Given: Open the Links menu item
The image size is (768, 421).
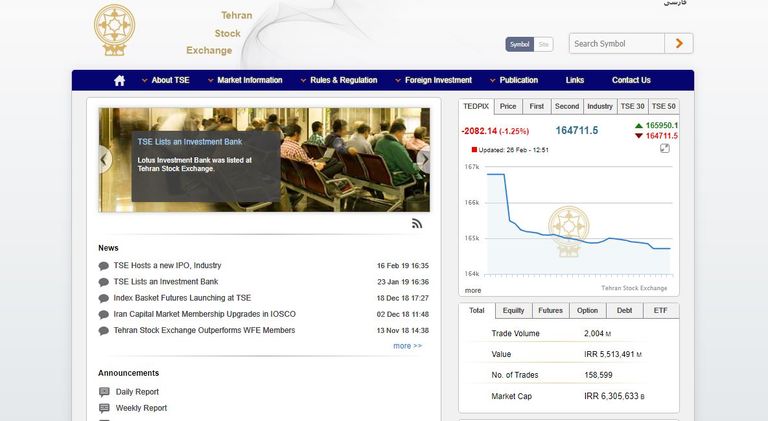Looking at the screenshot, I should (575, 80).
